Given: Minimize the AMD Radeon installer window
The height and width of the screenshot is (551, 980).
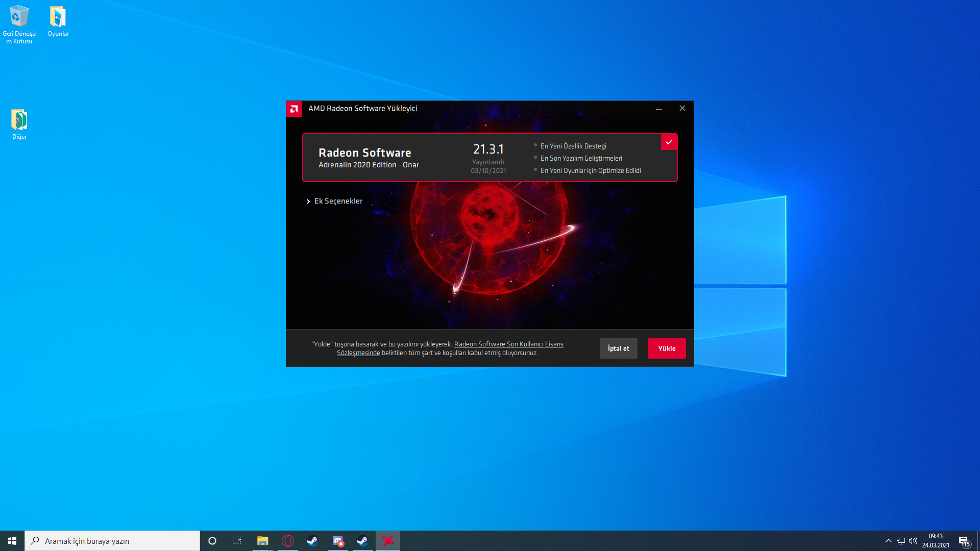Looking at the screenshot, I should [659, 109].
